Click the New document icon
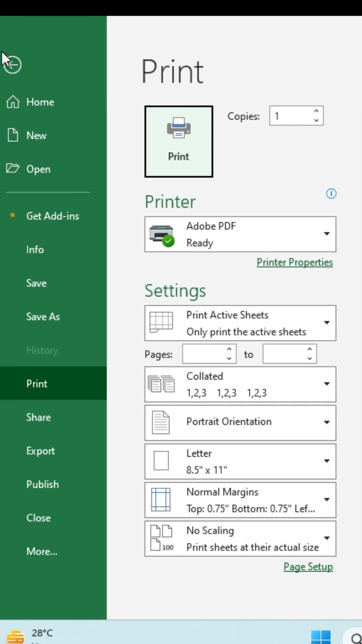Viewport: 362px width, 644px height. click(x=13, y=135)
